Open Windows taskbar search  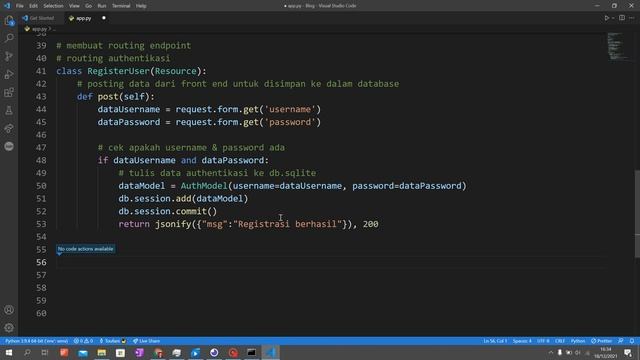pos(27,352)
